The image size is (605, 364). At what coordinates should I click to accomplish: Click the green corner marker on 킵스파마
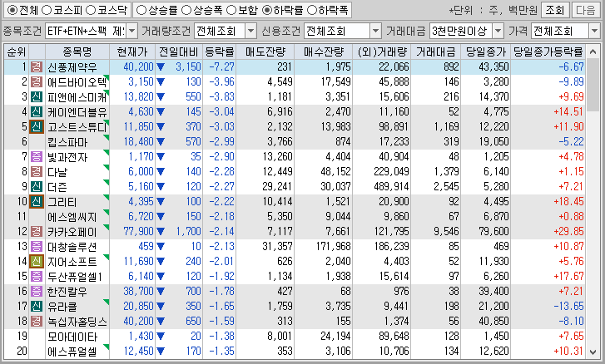coord(107,137)
